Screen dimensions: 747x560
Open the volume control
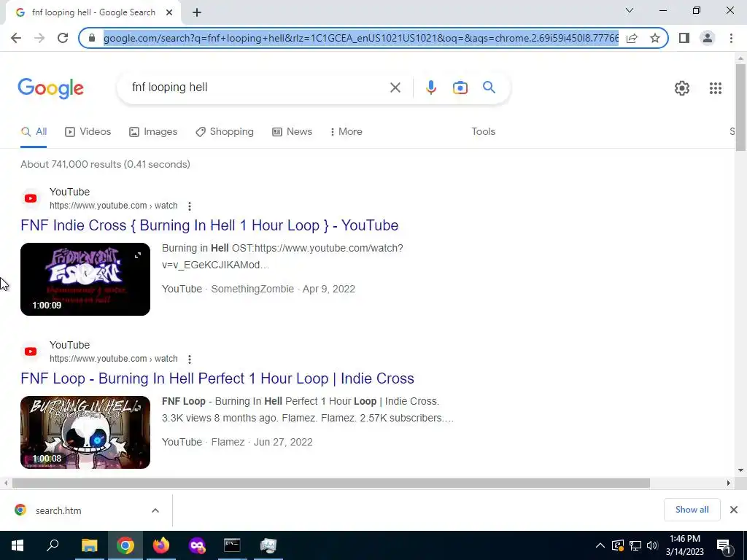[x=652, y=545]
